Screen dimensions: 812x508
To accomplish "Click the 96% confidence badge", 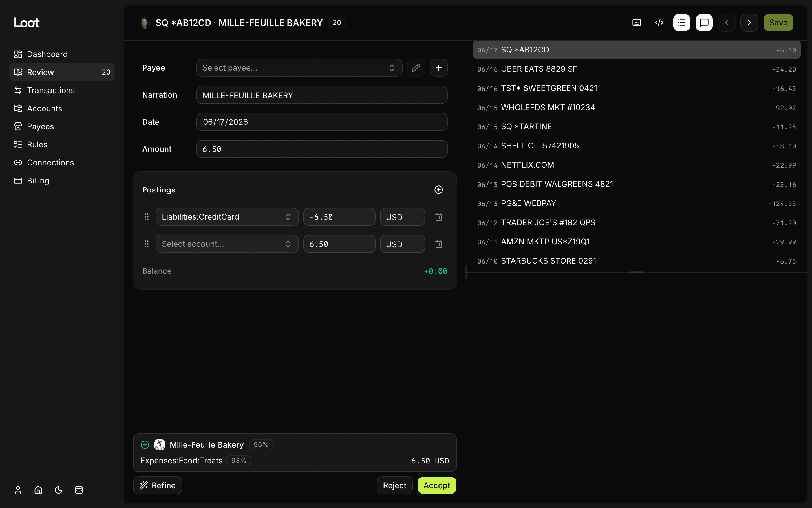I will point(261,444).
